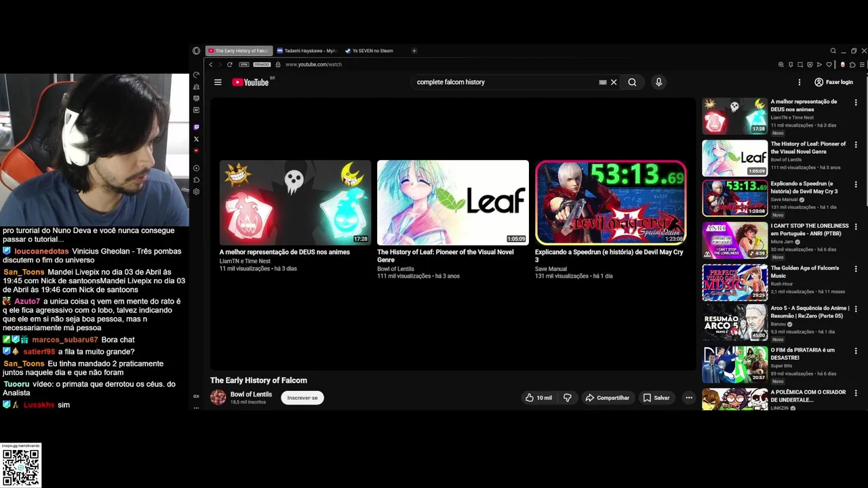Screen dimensions: 868x488
Task: Dislike the video with thumbs down
Action: (x=568, y=398)
